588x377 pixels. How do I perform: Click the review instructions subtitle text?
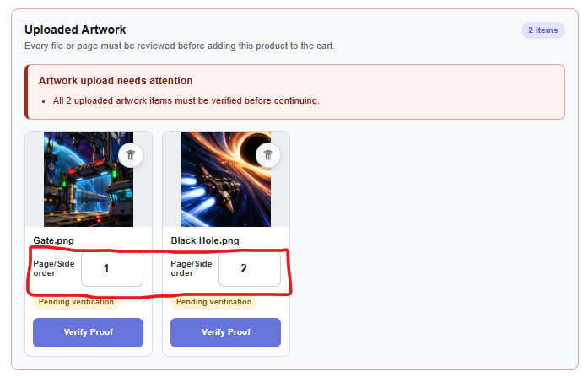(x=180, y=46)
